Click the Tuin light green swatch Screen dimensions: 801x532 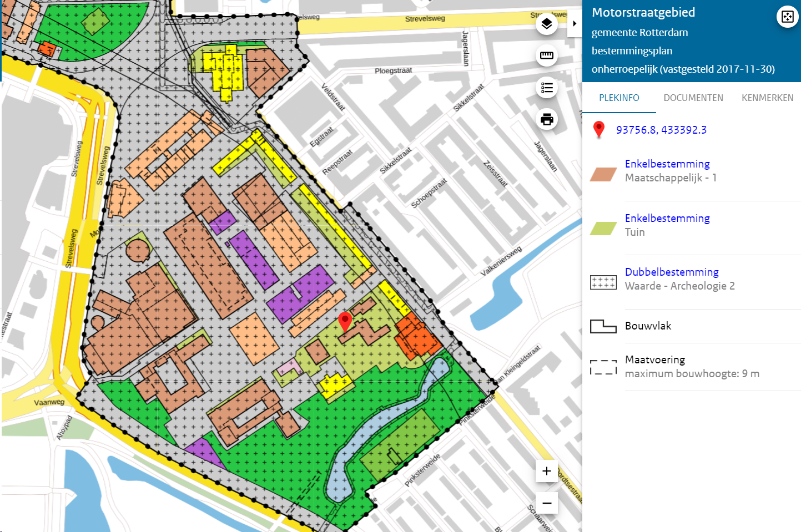603,228
